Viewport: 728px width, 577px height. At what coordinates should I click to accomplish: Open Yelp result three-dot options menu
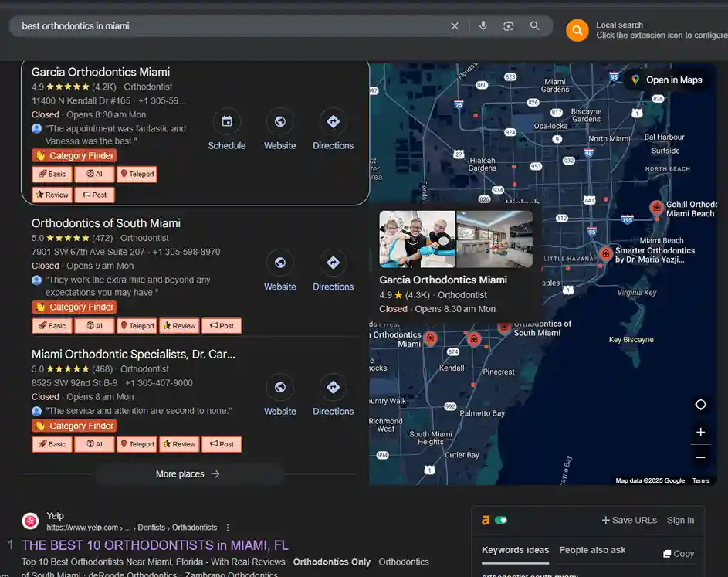point(228,528)
